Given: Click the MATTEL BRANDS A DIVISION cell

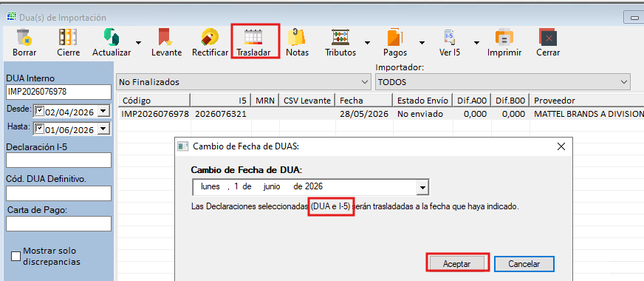Looking at the screenshot, I should pos(589,114).
